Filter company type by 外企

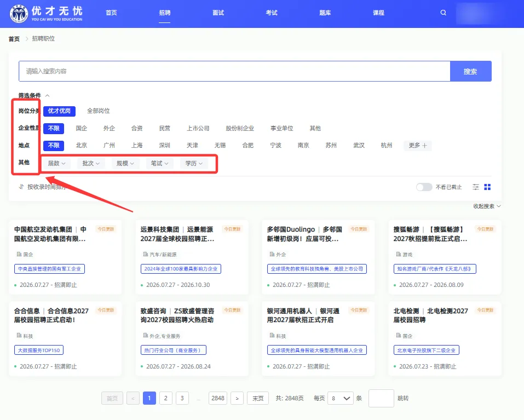[109, 128]
